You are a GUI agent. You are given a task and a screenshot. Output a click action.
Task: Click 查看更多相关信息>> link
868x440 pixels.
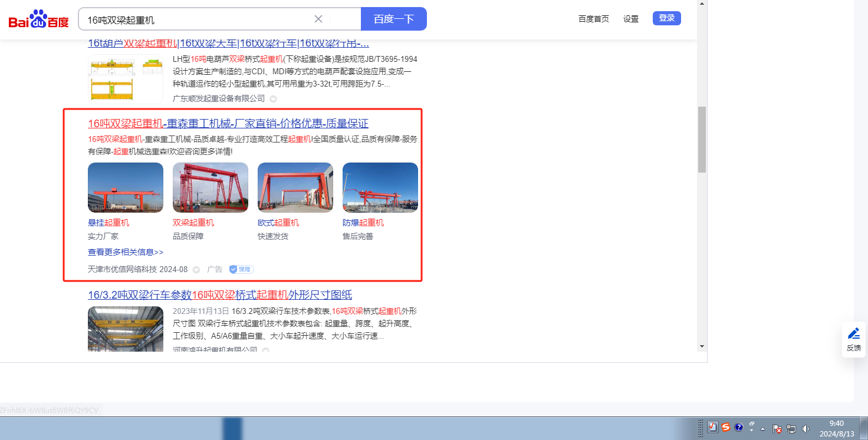pyautogui.click(x=126, y=252)
